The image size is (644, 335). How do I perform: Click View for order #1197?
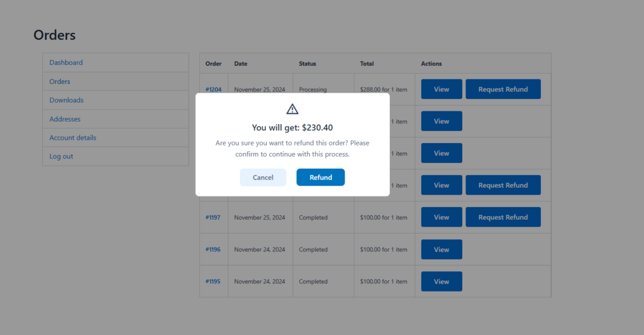pyautogui.click(x=441, y=217)
